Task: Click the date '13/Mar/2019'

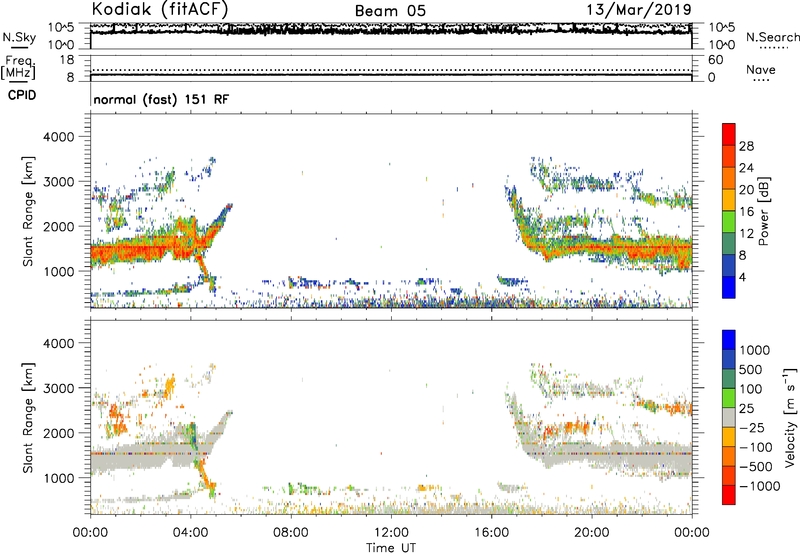Action: coord(639,10)
